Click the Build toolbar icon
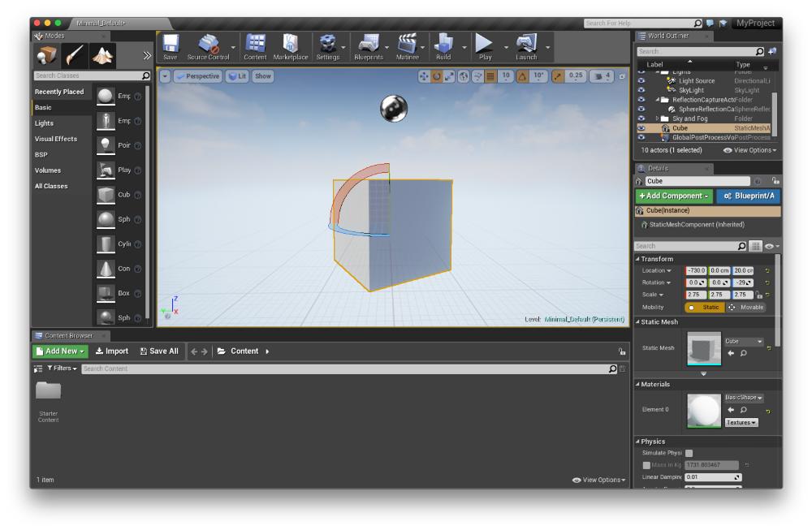812x530 pixels. pyautogui.click(x=443, y=45)
